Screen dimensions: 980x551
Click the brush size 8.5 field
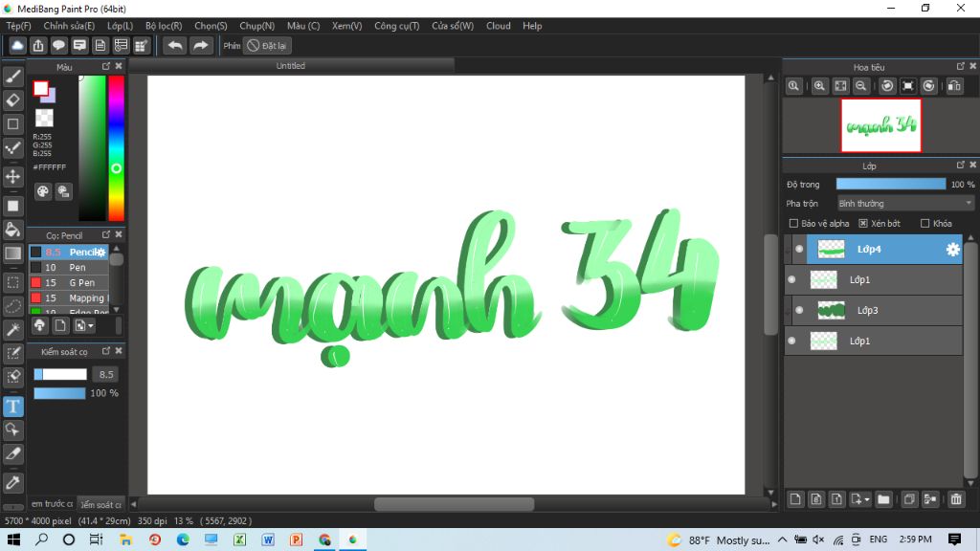(105, 374)
